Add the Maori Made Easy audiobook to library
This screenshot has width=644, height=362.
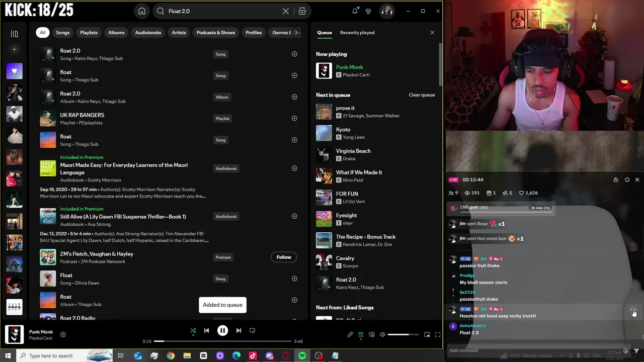pyautogui.click(x=294, y=168)
